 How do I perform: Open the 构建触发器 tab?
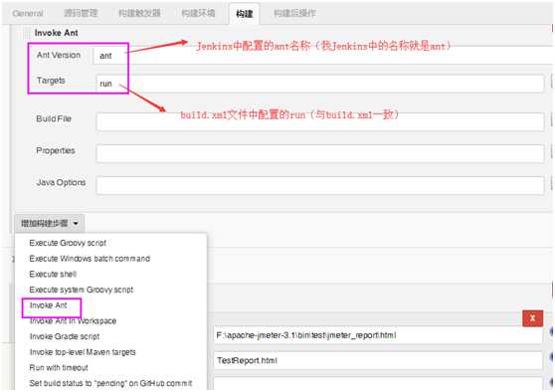pyautogui.click(x=139, y=14)
